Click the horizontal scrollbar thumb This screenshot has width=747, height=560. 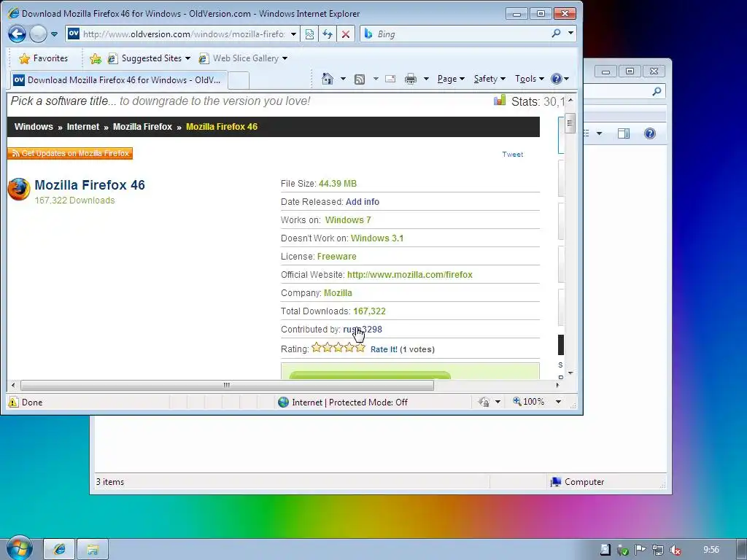coord(227,385)
